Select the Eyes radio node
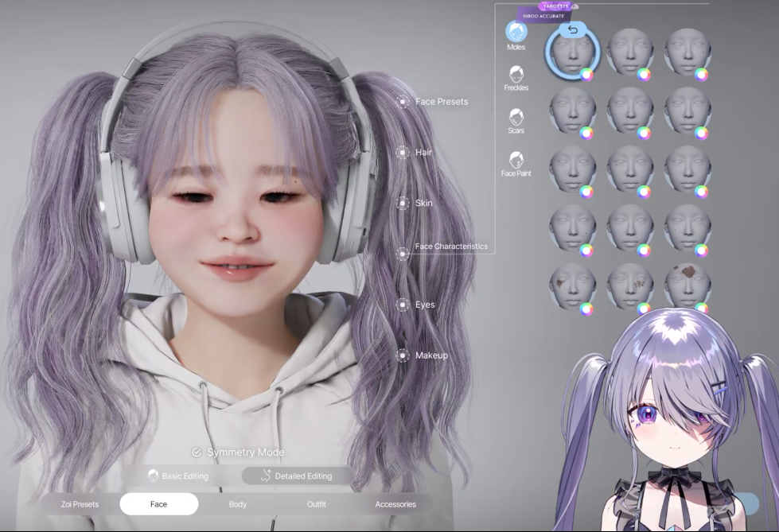779x532 pixels. [403, 305]
